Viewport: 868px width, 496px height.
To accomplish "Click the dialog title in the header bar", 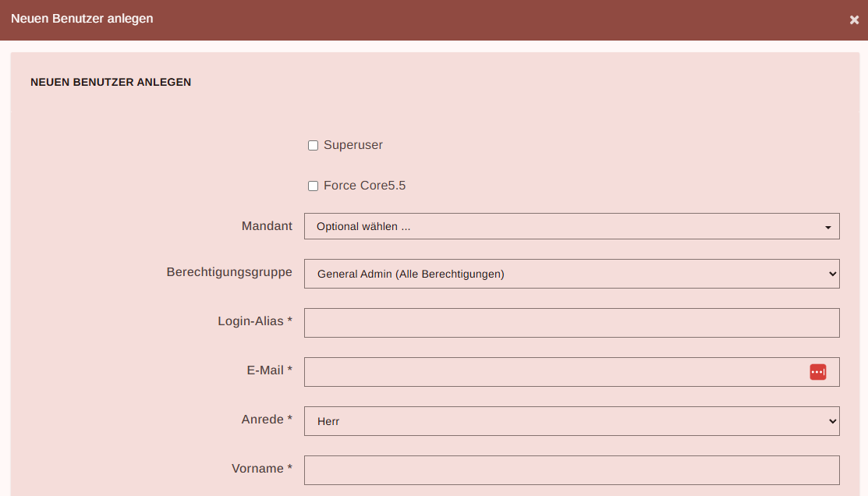I will (x=82, y=19).
